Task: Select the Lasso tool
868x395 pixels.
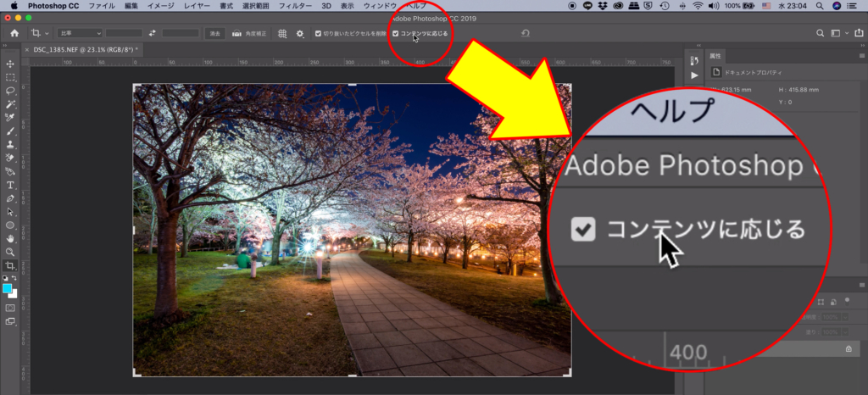Action: pyautogui.click(x=10, y=91)
